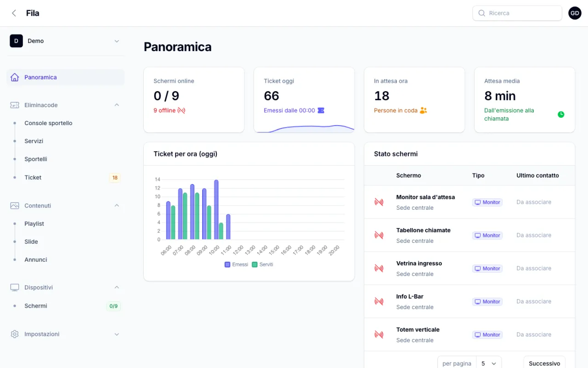Click offline icon for Tabellone chiamate row
This screenshot has height=368, width=588.
379,235
